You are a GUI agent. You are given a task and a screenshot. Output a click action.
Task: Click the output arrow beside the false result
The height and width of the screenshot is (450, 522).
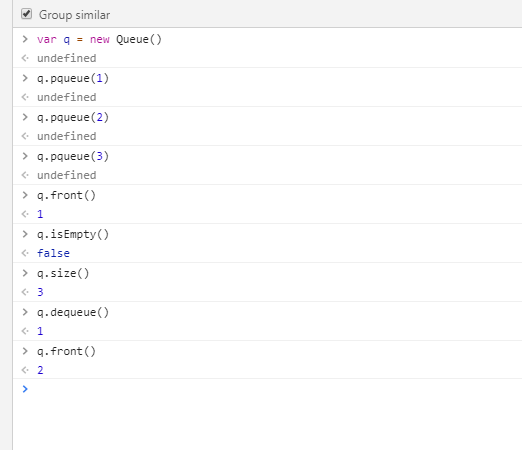coord(25,253)
